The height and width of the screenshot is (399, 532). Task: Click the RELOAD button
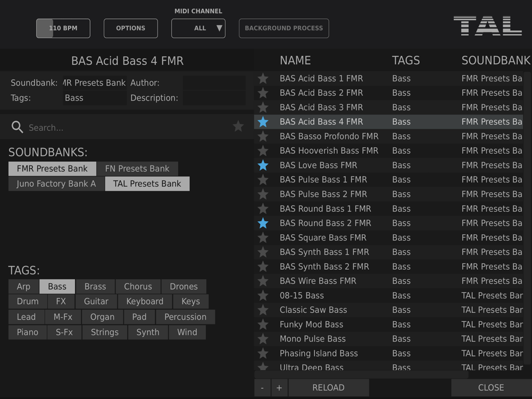coord(328,387)
